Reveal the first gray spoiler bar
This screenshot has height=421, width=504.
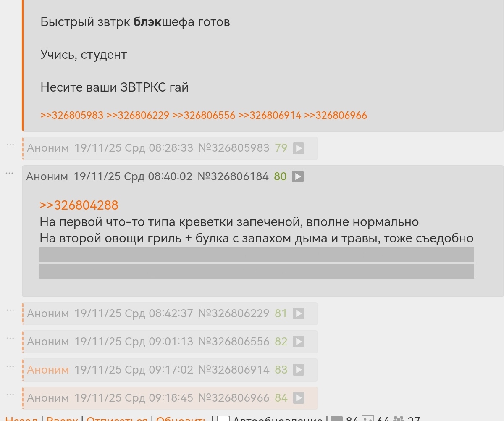pyautogui.click(x=256, y=255)
